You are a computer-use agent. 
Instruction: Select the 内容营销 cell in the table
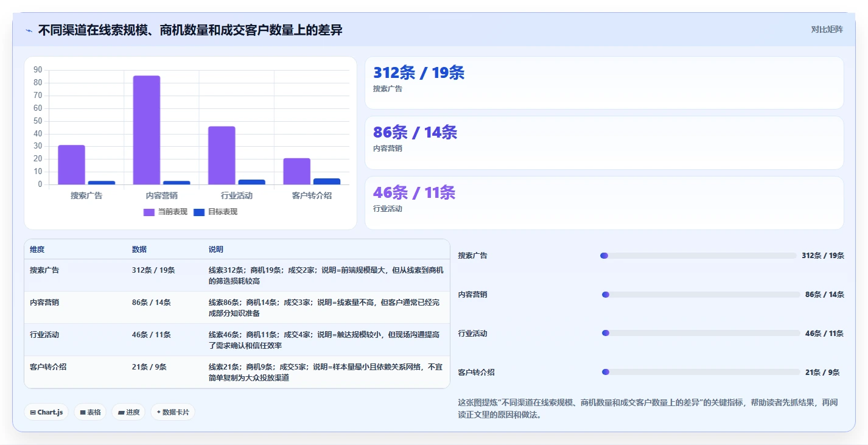click(44, 302)
